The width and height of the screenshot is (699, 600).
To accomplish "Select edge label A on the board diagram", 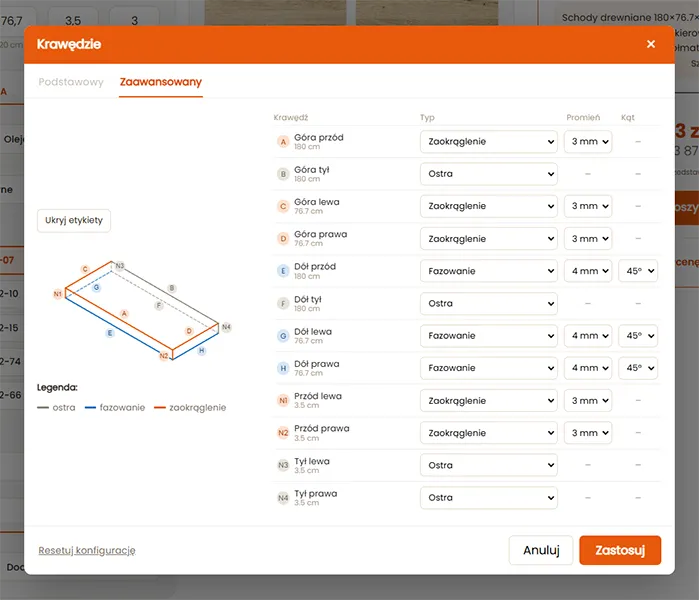I will [124, 313].
